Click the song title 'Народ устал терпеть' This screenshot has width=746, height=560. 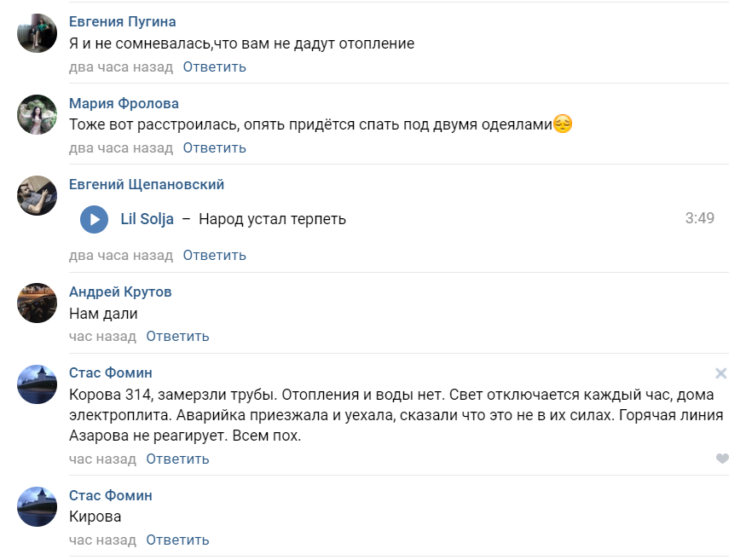(272, 219)
